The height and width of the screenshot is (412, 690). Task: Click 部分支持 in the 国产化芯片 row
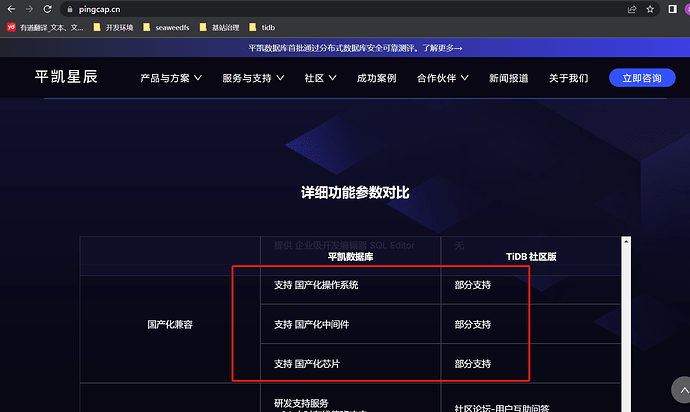click(x=473, y=364)
